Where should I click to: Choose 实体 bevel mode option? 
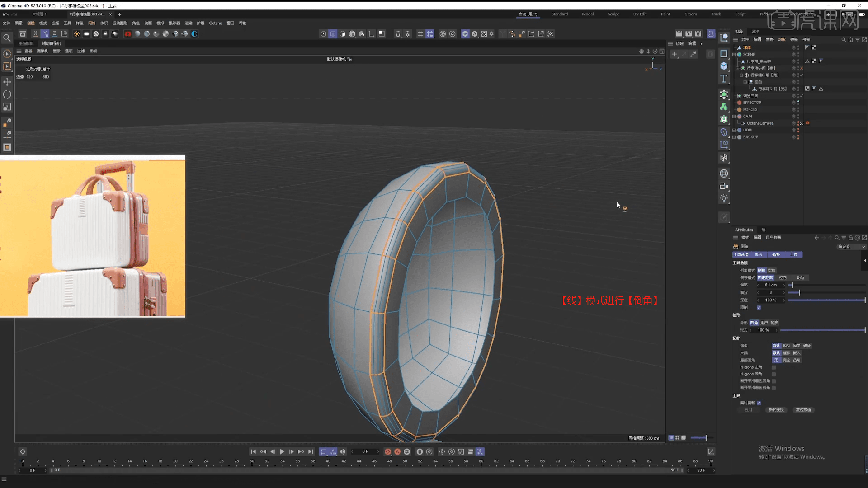pos(771,271)
